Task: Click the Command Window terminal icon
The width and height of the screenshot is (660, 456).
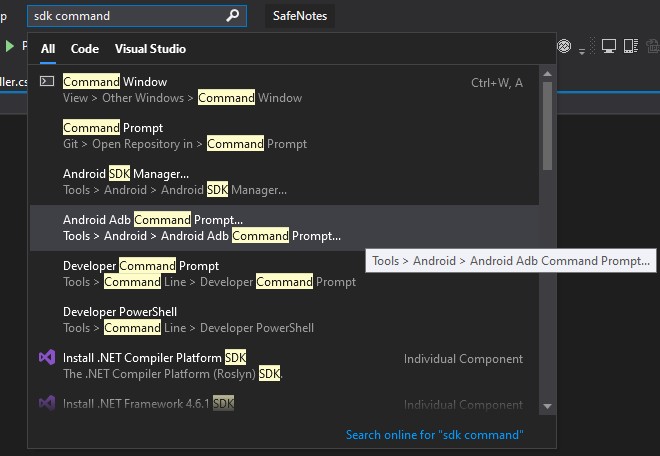Action: (x=47, y=81)
